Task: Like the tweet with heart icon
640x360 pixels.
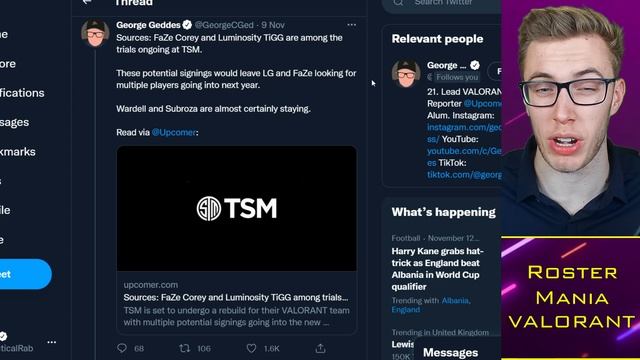Action: (251, 348)
